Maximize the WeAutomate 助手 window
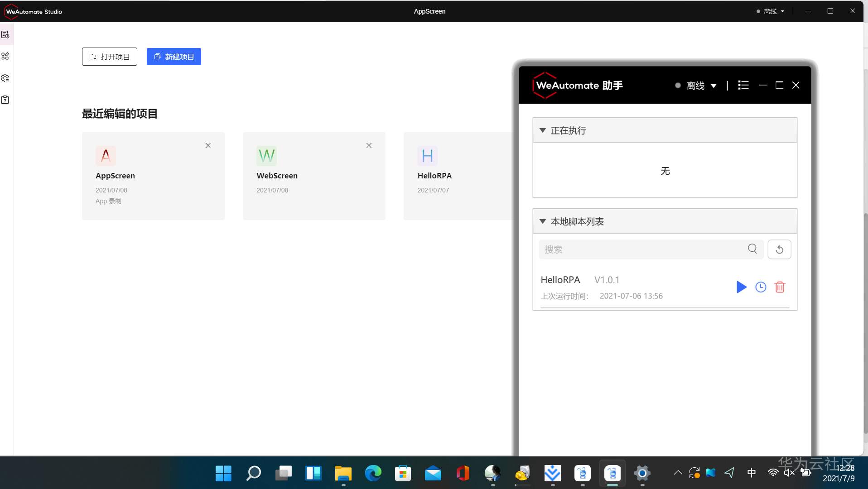This screenshot has height=489, width=868. click(779, 85)
